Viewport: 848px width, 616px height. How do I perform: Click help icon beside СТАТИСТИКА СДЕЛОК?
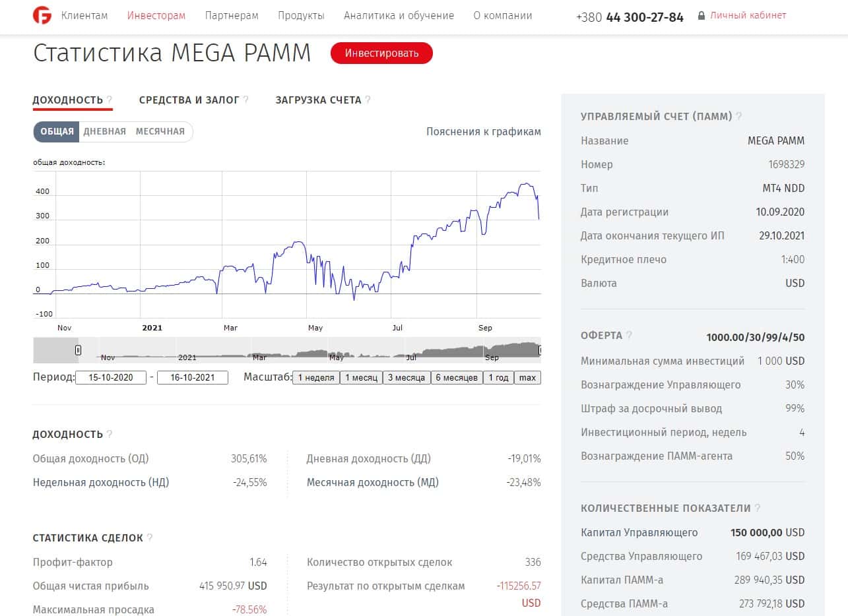tap(150, 538)
